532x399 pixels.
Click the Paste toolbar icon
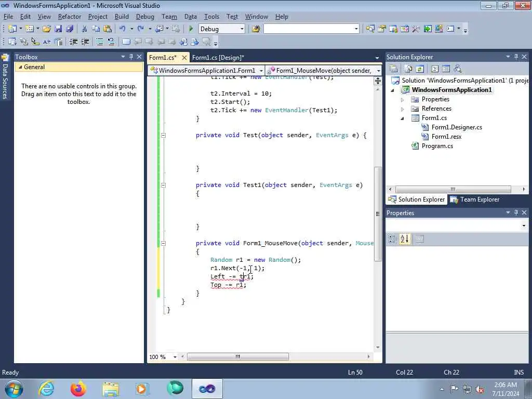point(108,29)
